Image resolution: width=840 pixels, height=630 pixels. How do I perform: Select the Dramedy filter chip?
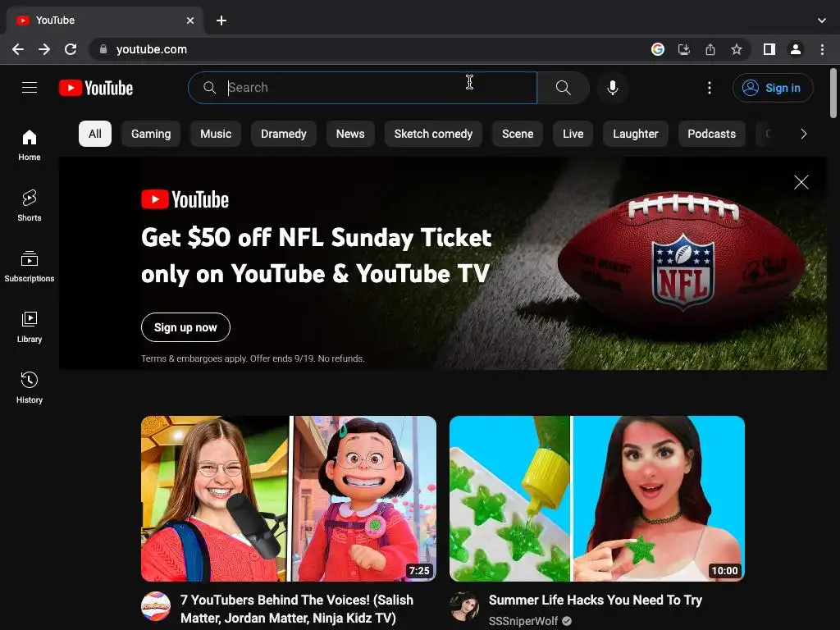tap(283, 134)
